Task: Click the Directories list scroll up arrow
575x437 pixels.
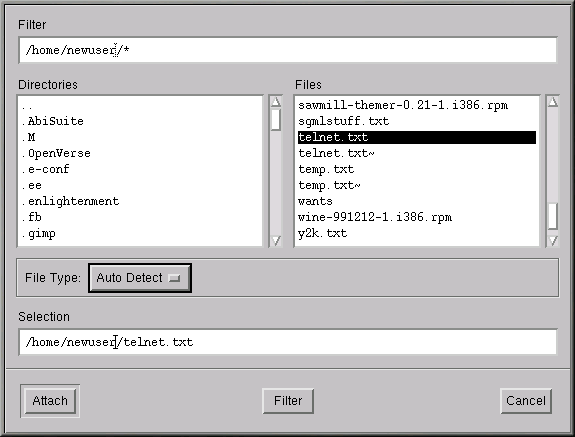Action: click(x=276, y=102)
